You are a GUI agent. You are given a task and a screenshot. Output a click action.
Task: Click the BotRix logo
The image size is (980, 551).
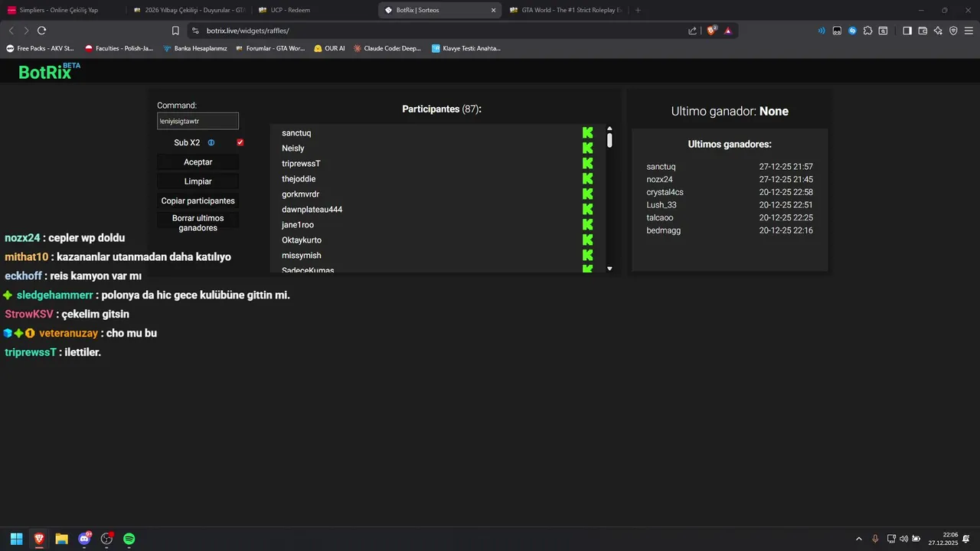click(x=49, y=71)
